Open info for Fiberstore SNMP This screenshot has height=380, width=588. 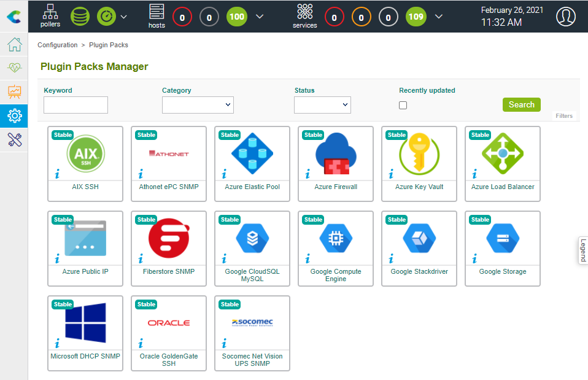click(141, 259)
